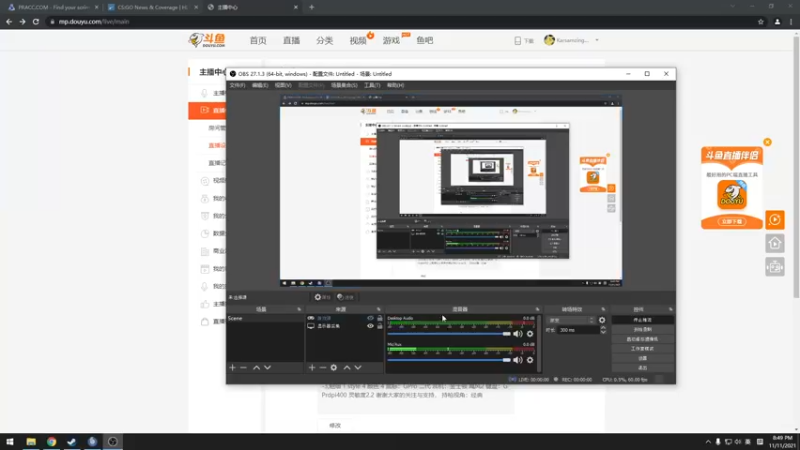Mute Mic/Aux with its speaker icon

518,360
